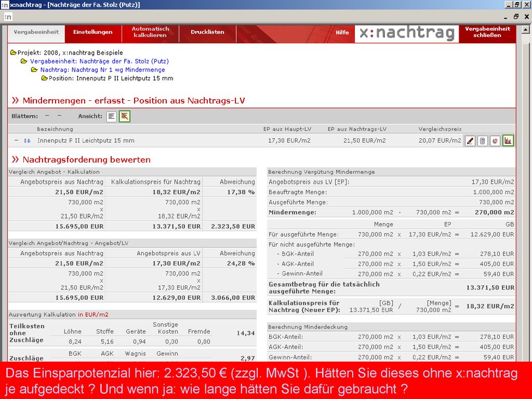The height and width of the screenshot is (399, 532).
Task: Click the 17,38 % Abweichung value
Action: tap(241, 192)
